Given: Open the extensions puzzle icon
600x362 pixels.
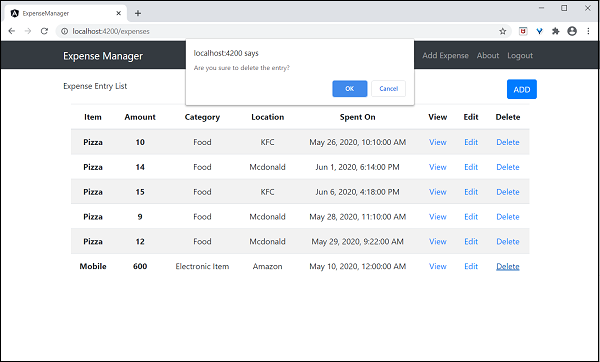Looking at the screenshot, I should click(556, 31).
